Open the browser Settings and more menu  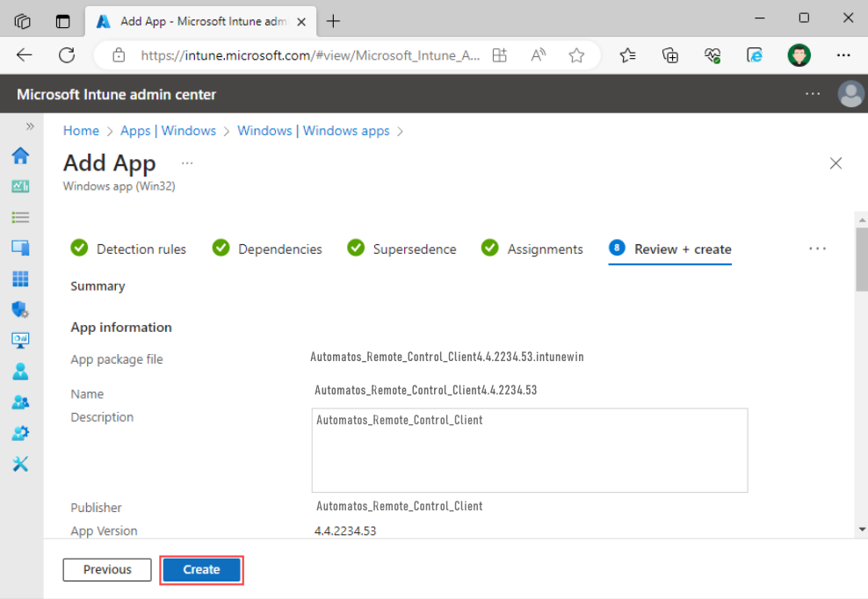(843, 54)
